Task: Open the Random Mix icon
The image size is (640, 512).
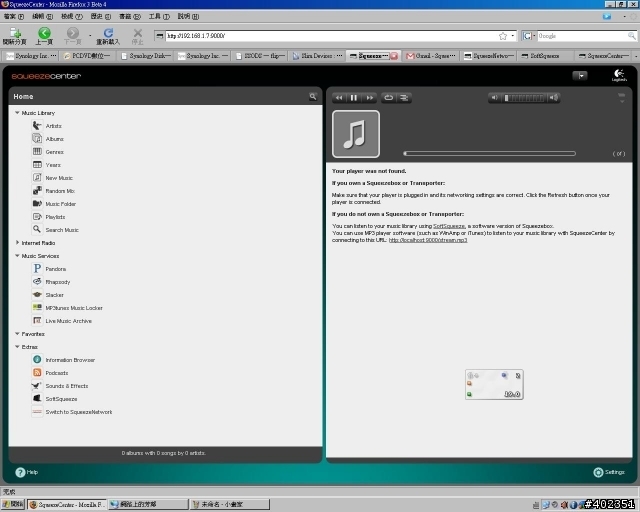Action: click(x=37, y=191)
